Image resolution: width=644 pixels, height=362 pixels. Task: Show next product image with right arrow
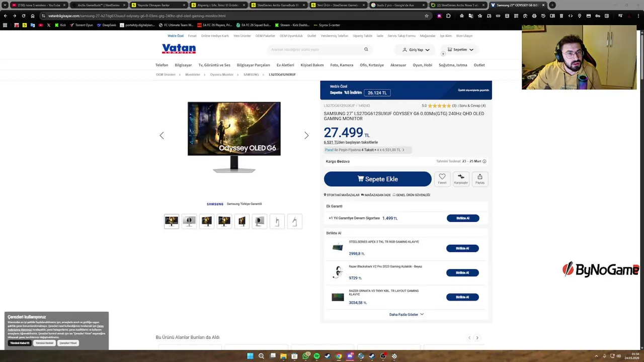pyautogui.click(x=306, y=135)
